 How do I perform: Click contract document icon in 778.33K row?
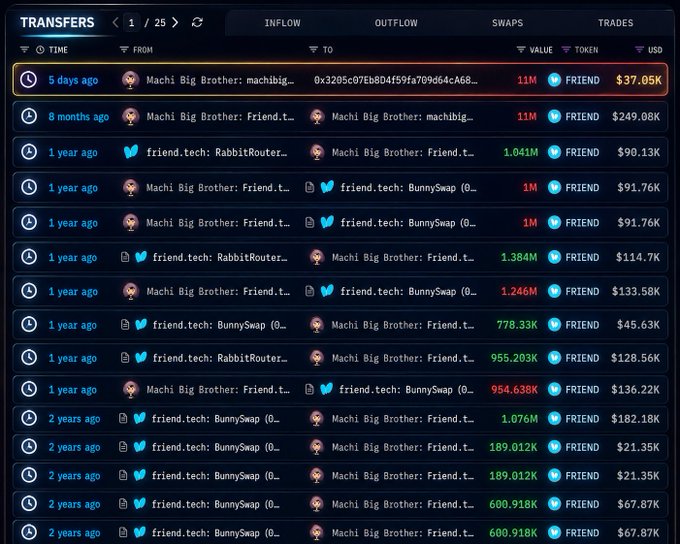click(125, 324)
